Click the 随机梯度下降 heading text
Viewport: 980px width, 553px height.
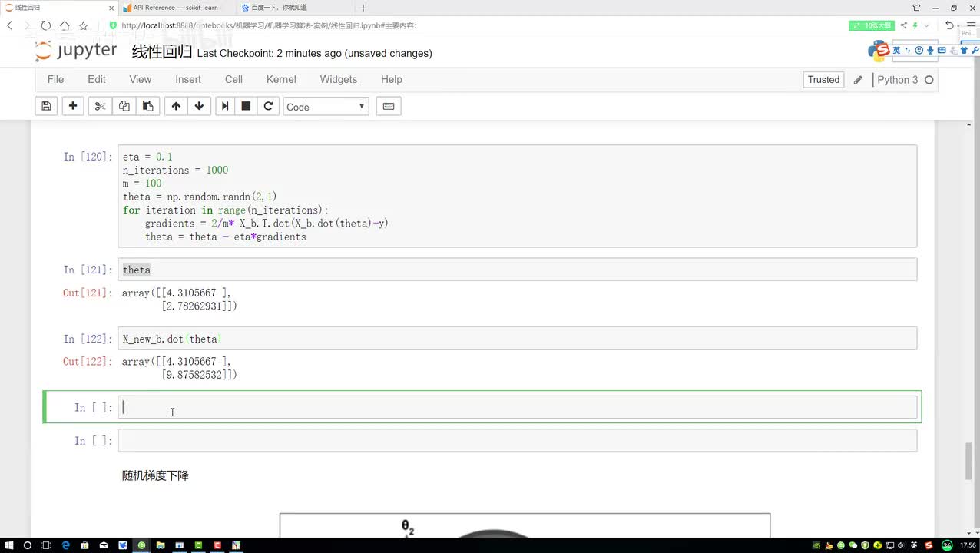click(155, 475)
